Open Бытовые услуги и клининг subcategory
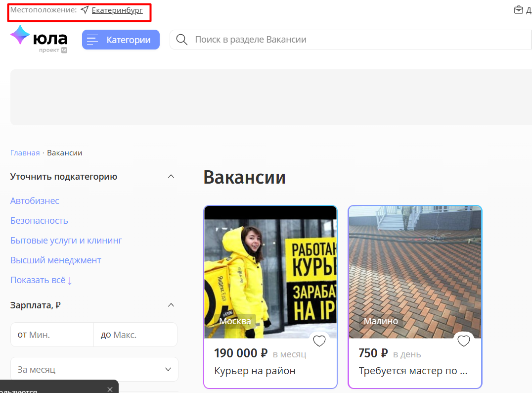 point(66,241)
